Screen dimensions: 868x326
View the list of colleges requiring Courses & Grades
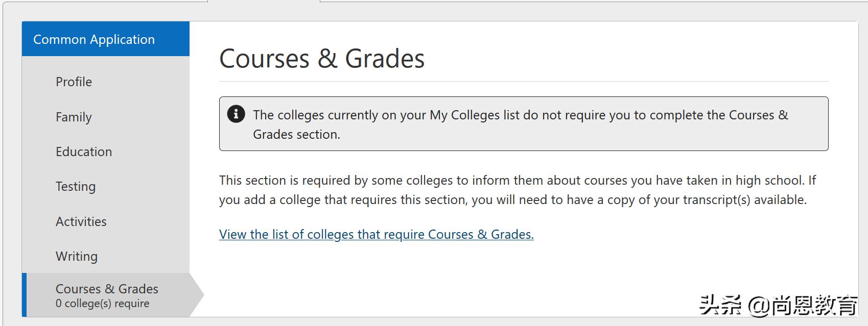point(376,234)
